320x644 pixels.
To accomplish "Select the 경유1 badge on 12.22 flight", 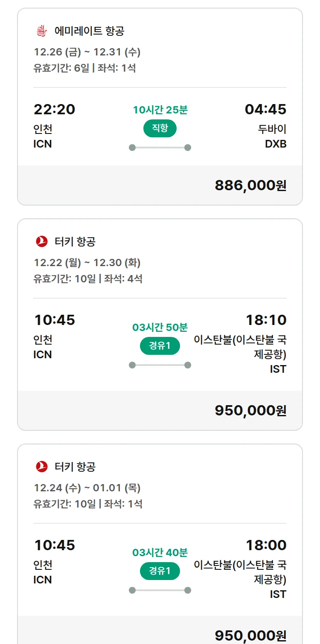I will [160, 346].
